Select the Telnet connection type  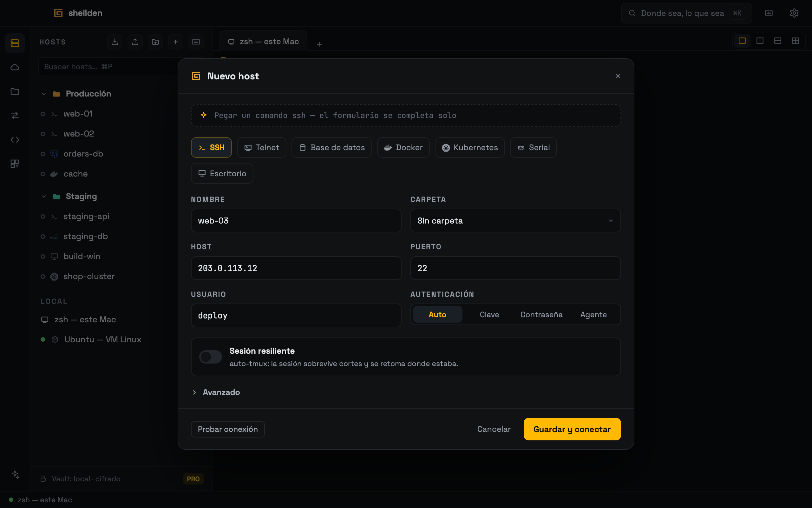(x=261, y=148)
